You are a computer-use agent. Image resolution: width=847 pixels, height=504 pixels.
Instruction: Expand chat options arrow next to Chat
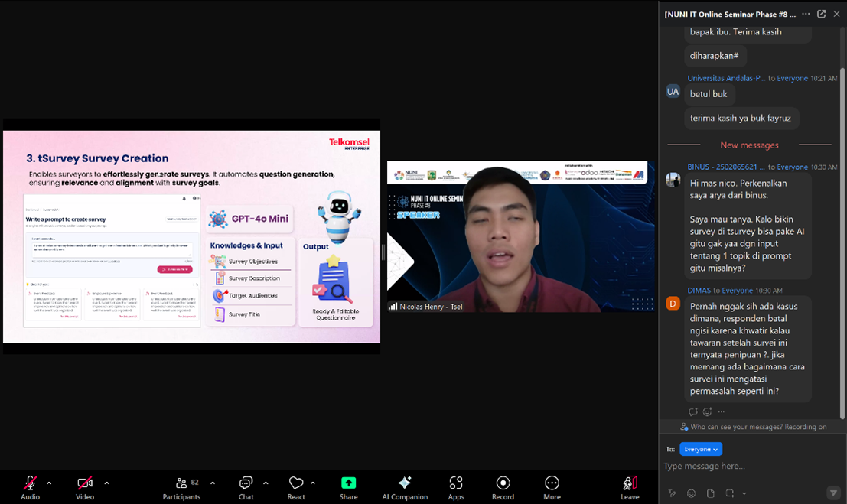[266, 483]
